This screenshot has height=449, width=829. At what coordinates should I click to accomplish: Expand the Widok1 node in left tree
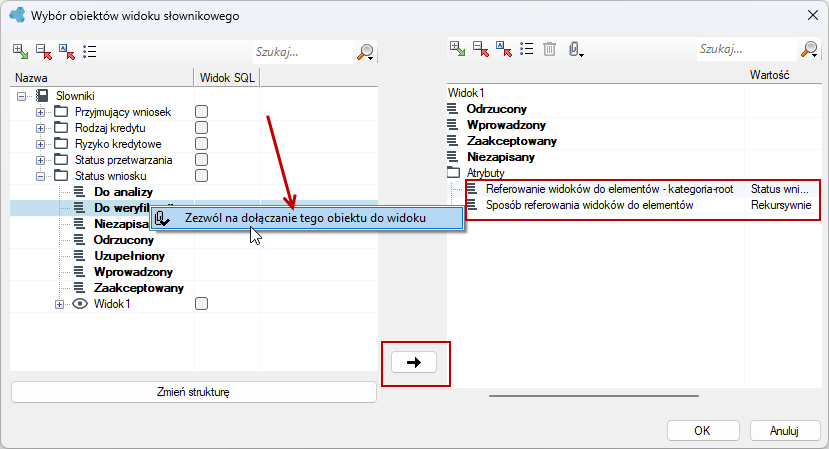(x=59, y=304)
